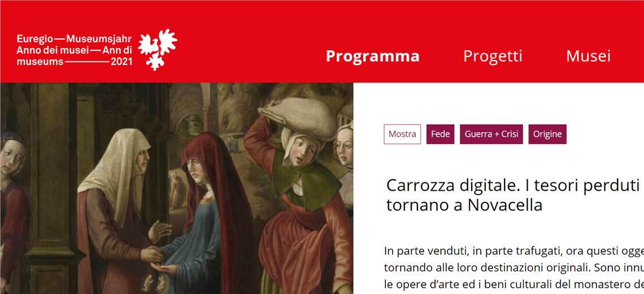Screen dimensions: 644x294
Task: Click the 'tornano a Novacella' heading line
Action: tap(464, 205)
